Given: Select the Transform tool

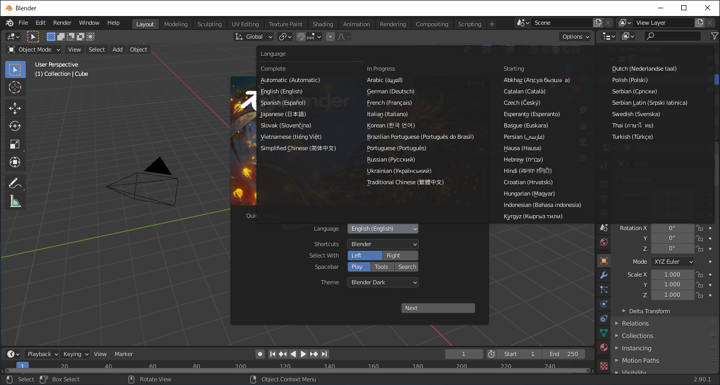Looking at the screenshot, I should coord(15,162).
